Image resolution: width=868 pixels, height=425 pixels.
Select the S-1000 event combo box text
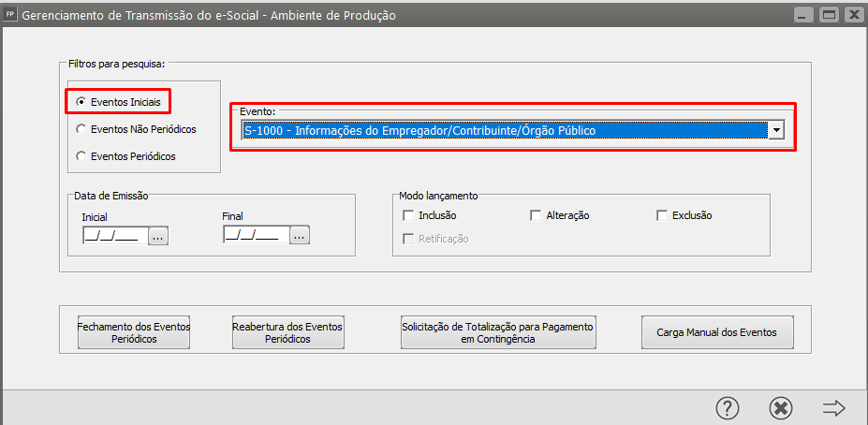click(505, 131)
